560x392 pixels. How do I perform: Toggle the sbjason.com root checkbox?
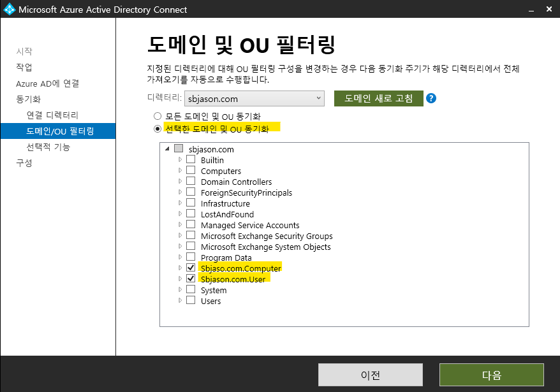click(179, 148)
